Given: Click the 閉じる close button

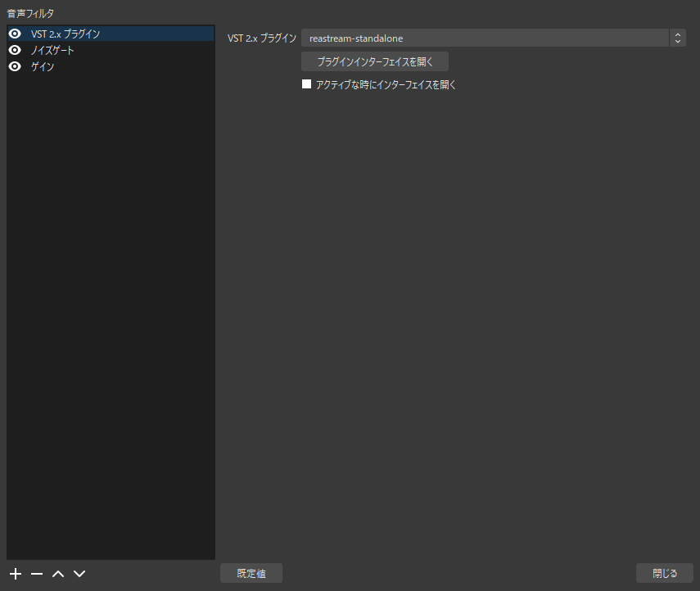Looking at the screenshot, I should (x=665, y=573).
